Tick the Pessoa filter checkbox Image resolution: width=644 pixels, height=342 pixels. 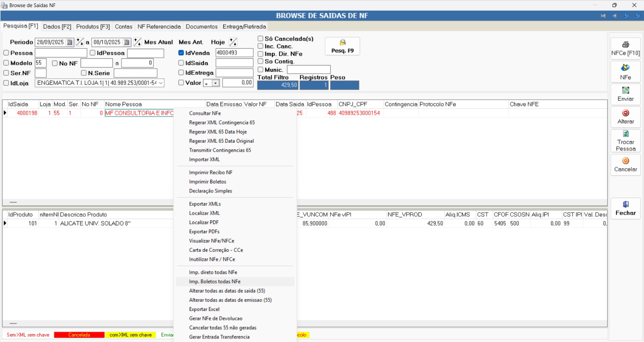pyautogui.click(x=6, y=53)
